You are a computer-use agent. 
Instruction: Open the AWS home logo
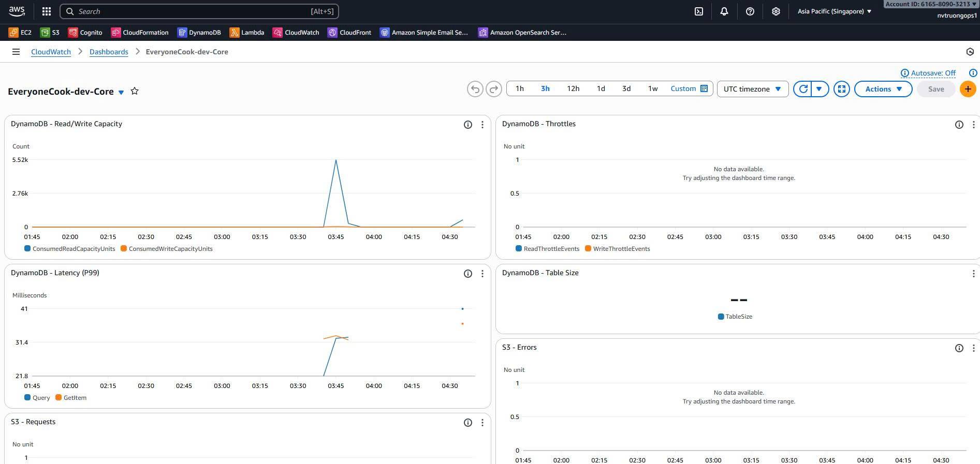click(x=17, y=11)
